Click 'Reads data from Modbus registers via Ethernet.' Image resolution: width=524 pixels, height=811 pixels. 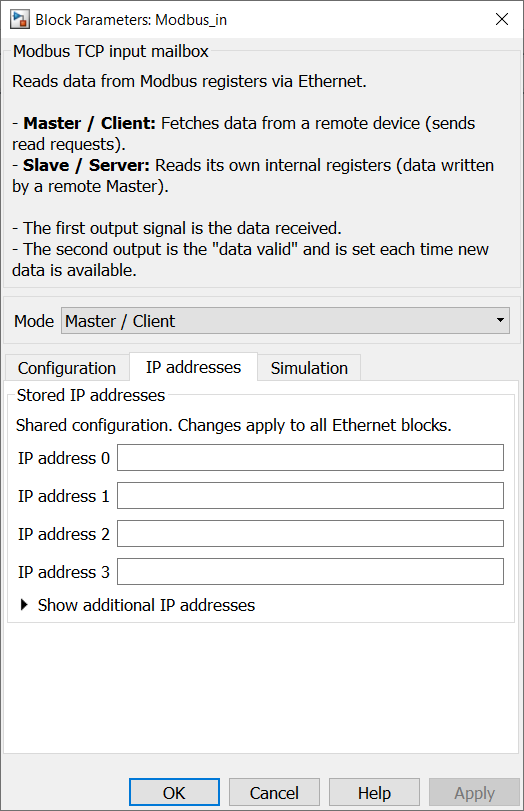189,81
